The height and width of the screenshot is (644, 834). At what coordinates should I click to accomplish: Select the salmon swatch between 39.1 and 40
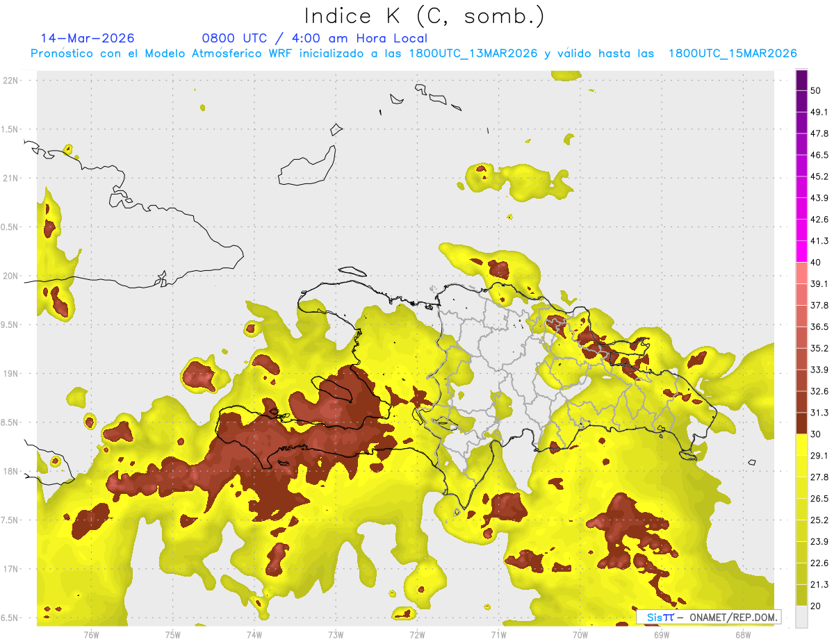click(x=802, y=273)
